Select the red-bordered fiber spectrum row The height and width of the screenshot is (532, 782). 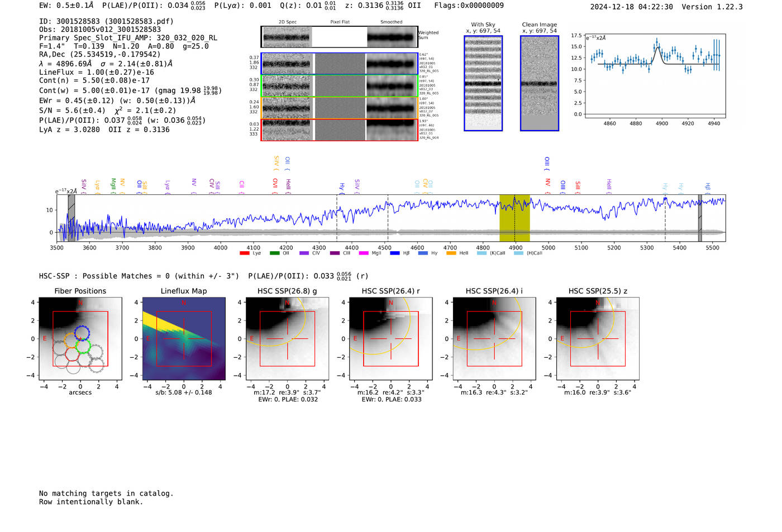[339, 130]
